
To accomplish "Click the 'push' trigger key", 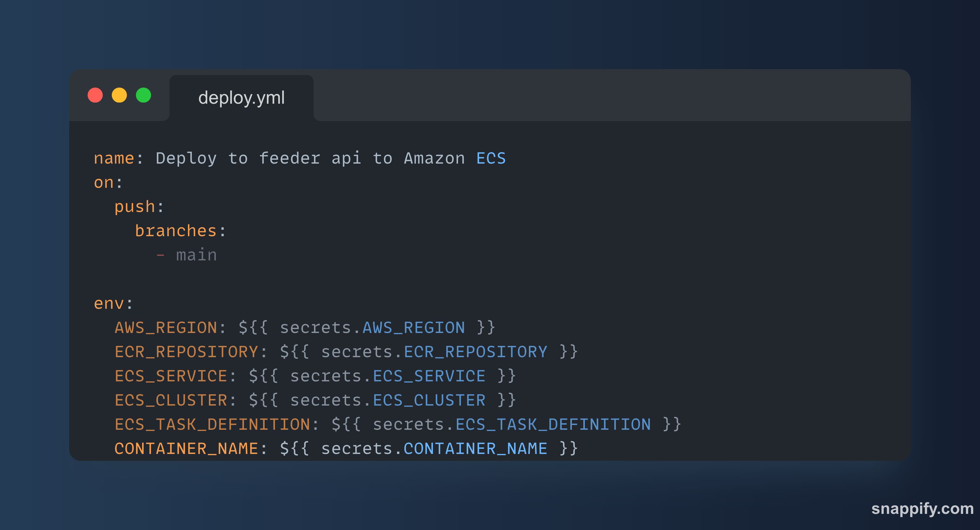I will (x=135, y=207).
